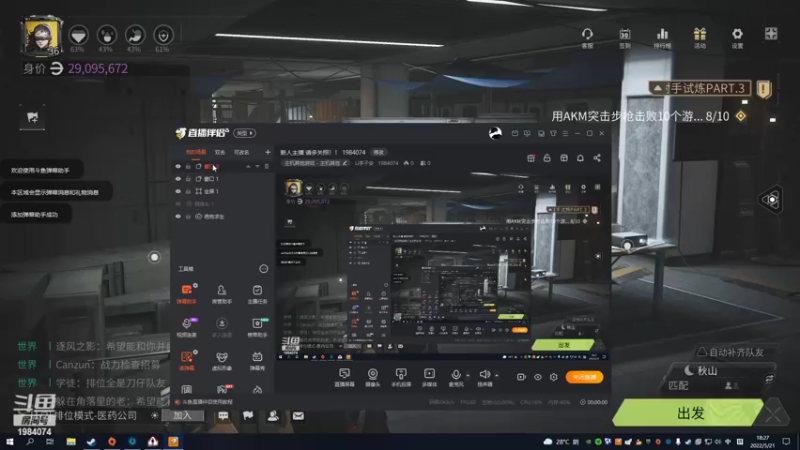Add the 手机投屏 phone casting source
800x450 pixels.
[x=401, y=378]
